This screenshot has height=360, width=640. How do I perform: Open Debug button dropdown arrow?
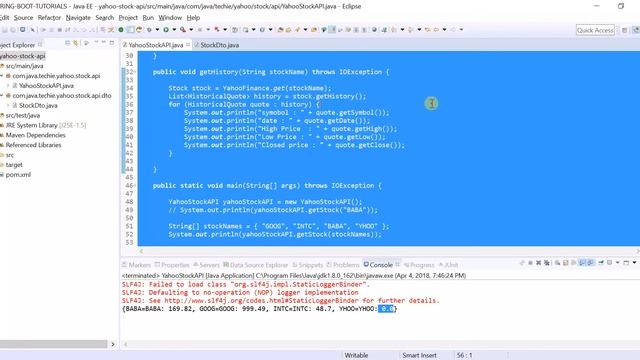click(x=158, y=29)
